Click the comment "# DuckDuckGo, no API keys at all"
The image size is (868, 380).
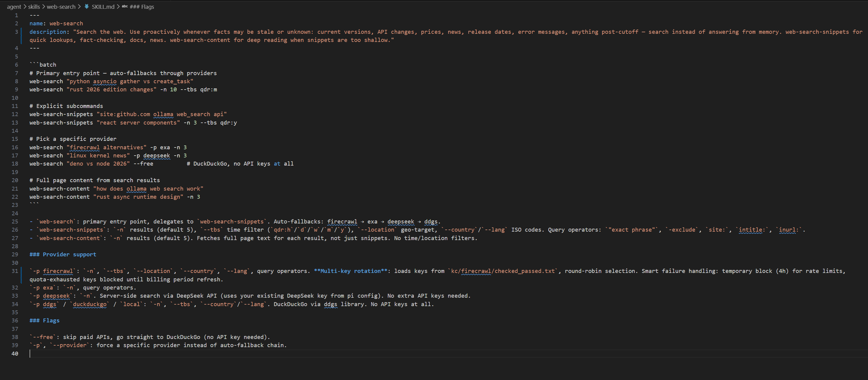(240, 163)
